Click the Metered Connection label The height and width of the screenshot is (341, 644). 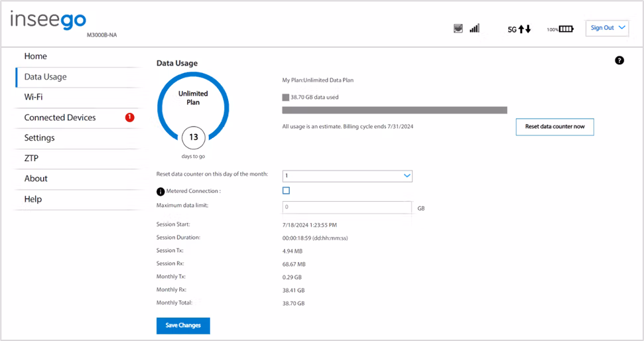pos(194,191)
